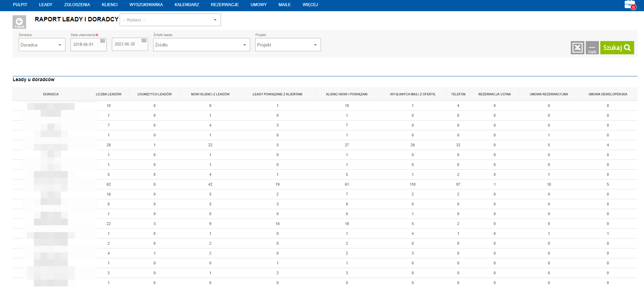The height and width of the screenshot is (300, 644).
Task: Click the 97 telefon value
Action: 458,185
